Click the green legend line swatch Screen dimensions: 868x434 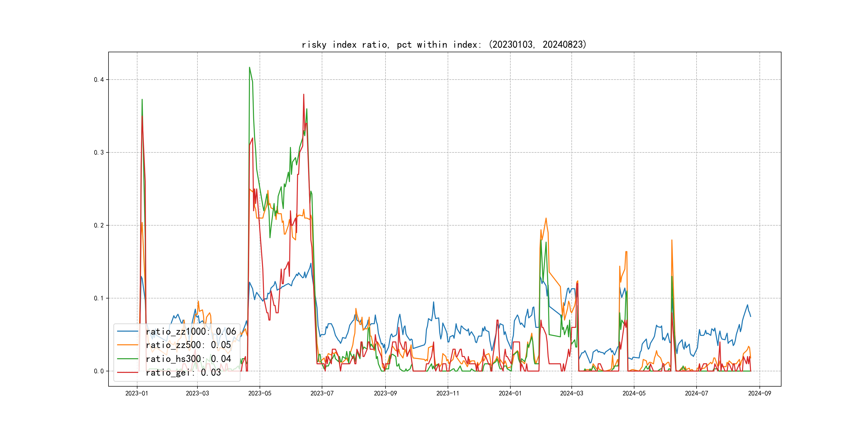click(x=128, y=359)
